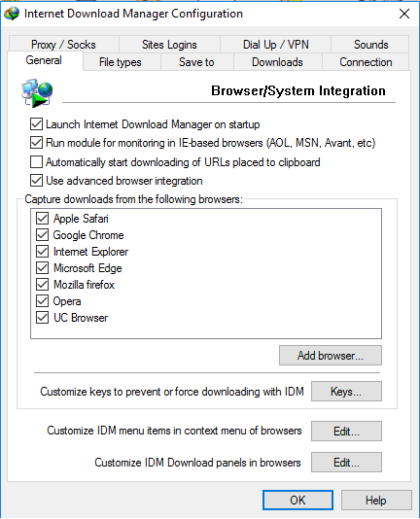Open the Sounds tab

pyautogui.click(x=371, y=45)
